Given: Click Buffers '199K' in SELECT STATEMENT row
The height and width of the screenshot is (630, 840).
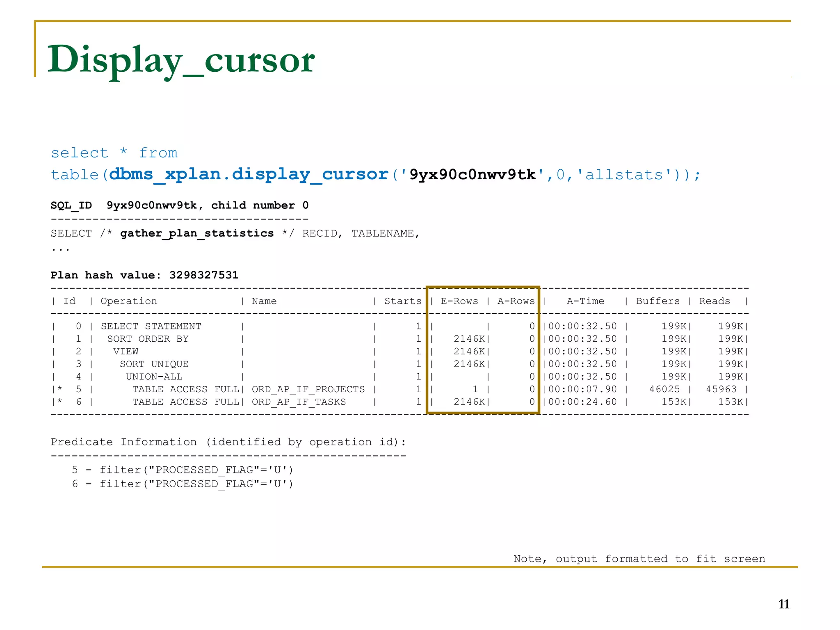Looking at the screenshot, I should (674, 326).
